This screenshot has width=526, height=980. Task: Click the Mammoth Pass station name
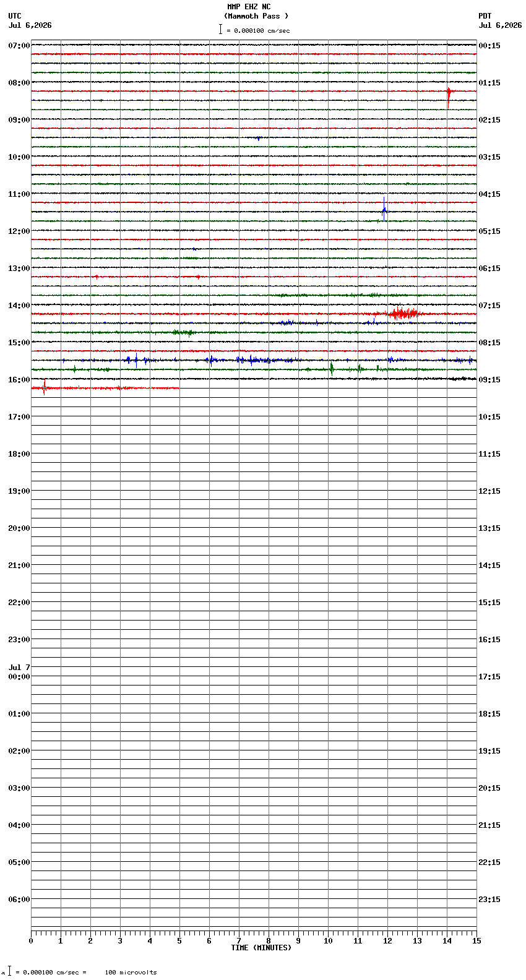click(x=256, y=16)
